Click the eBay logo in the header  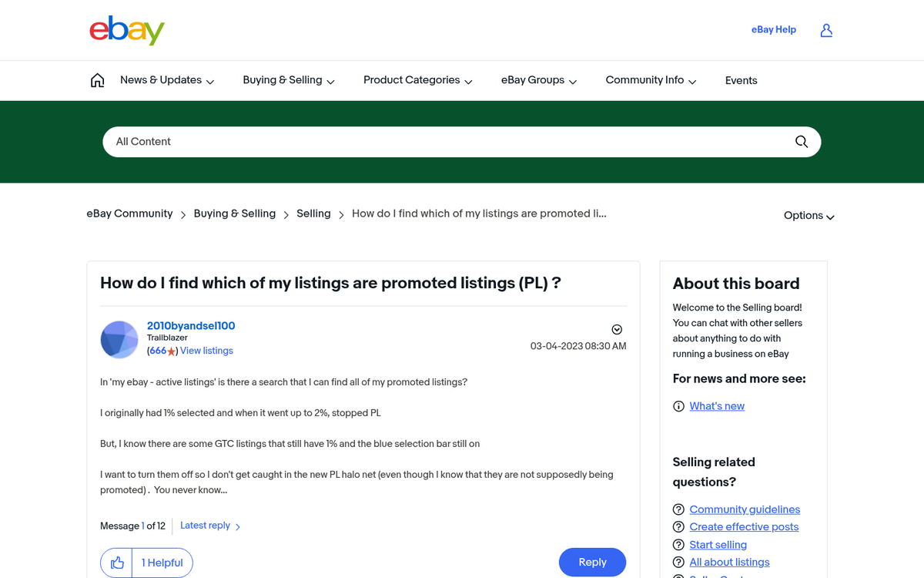coord(127,30)
